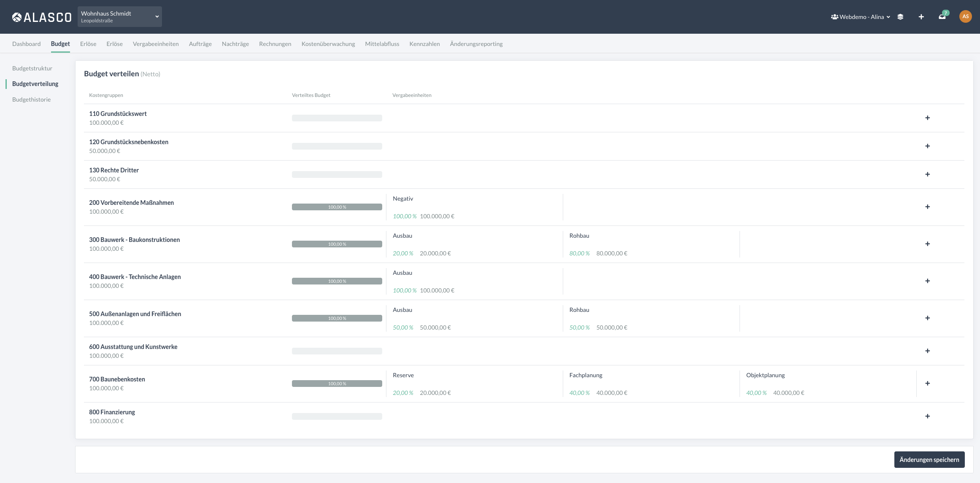
Task: Select the Budget tab
Action: click(60, 44)
